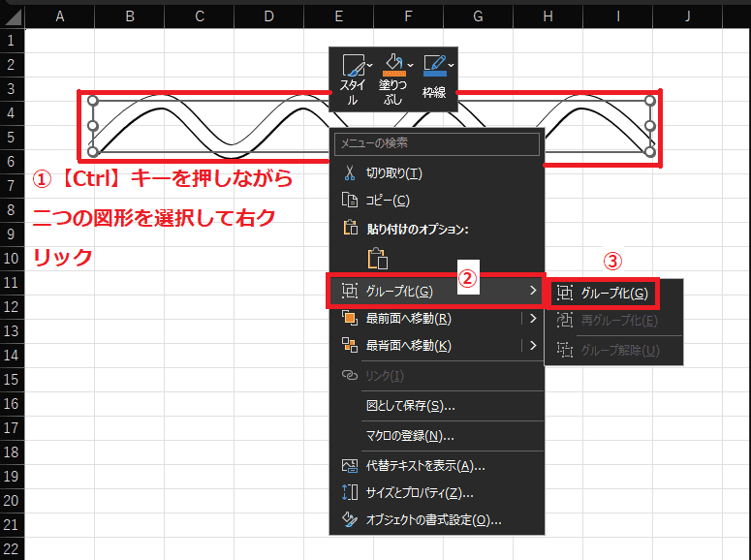
Task: Expand the 最背面へ移動 submenu arrow
Action: 534,346
